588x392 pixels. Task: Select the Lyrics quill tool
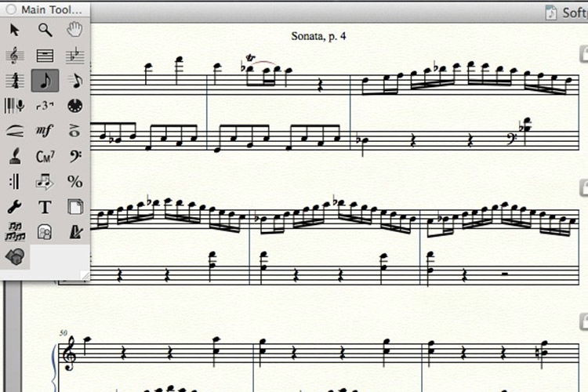[x=15, y=156]
